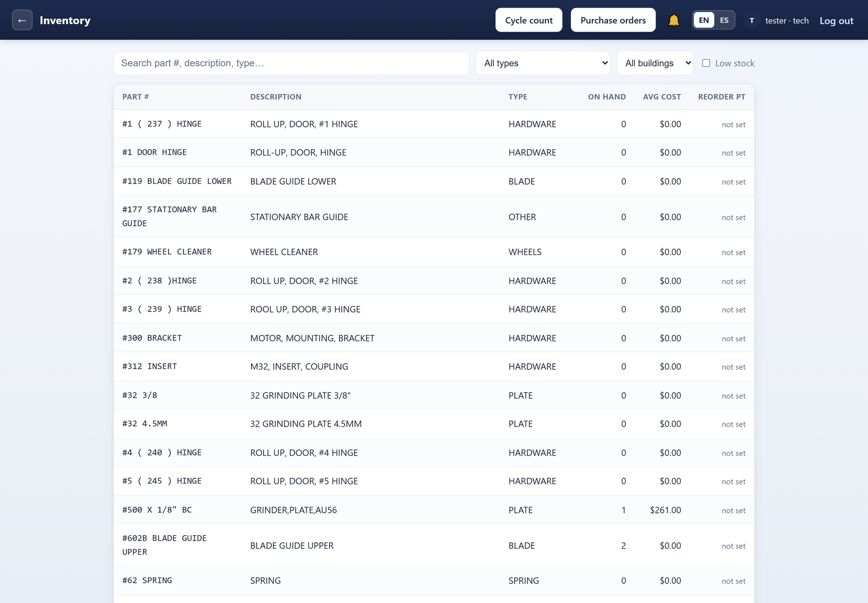Click the $261.00 average cost value
This screenshot has width=868, height=603.
point(665,510)
